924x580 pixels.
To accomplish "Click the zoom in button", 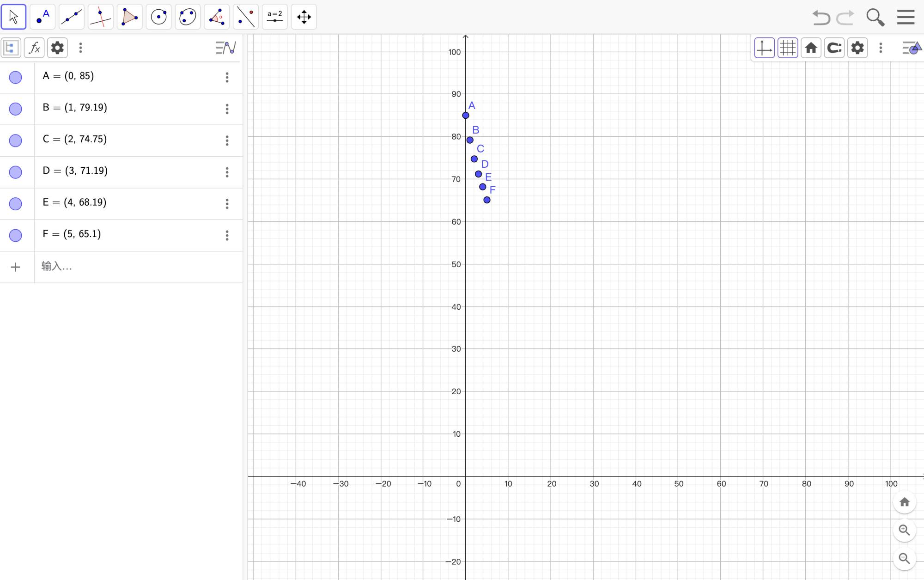I will (x=904, y=530).
